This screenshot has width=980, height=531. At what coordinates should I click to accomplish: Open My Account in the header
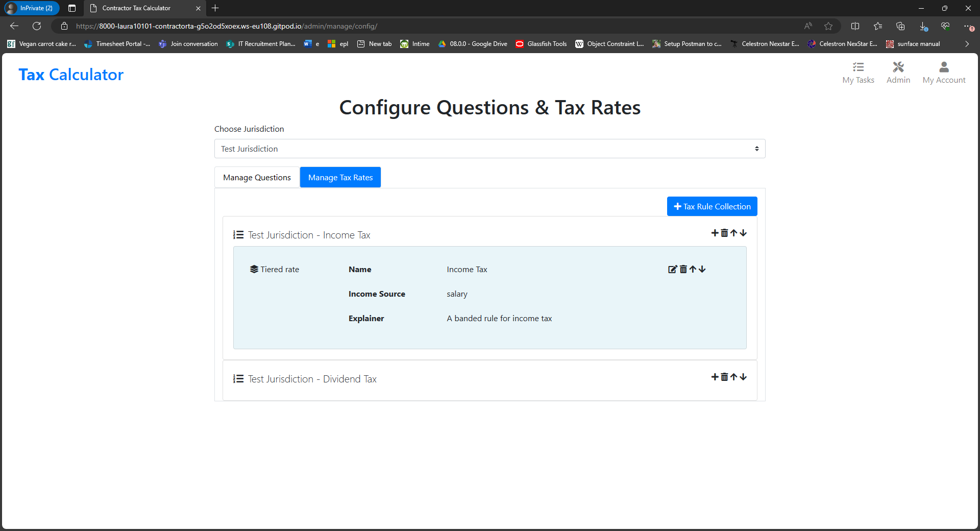[x=944, y=73]
